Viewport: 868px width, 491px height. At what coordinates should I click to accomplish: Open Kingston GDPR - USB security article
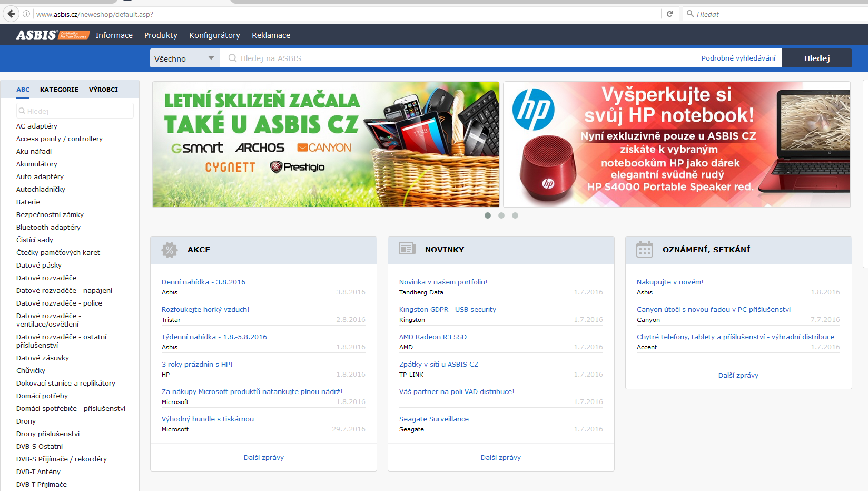(448, 310)
